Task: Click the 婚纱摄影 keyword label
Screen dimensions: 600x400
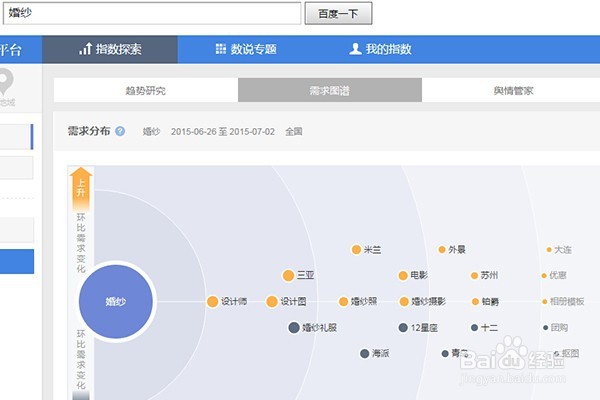Action: click(429, 302)
